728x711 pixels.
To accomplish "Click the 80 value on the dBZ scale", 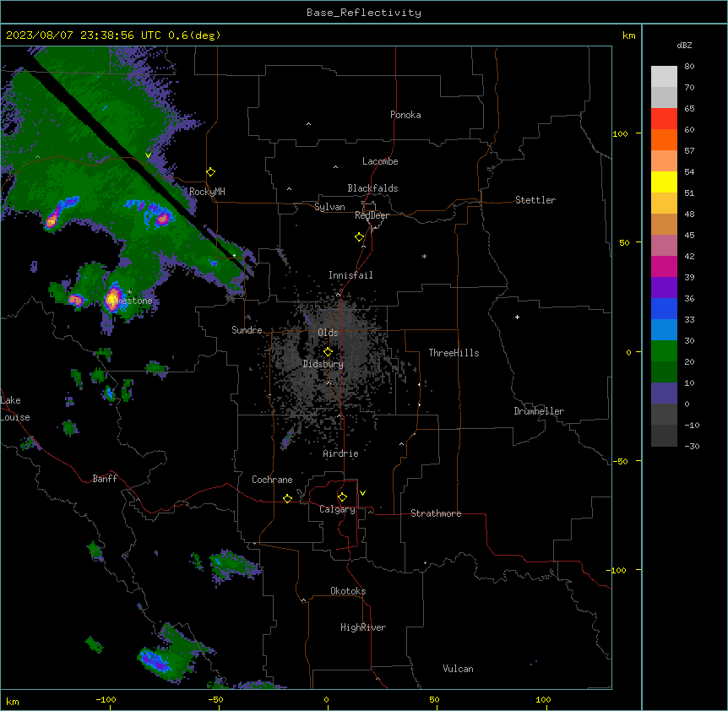I will pyautogui.click(x=689, y=67).
